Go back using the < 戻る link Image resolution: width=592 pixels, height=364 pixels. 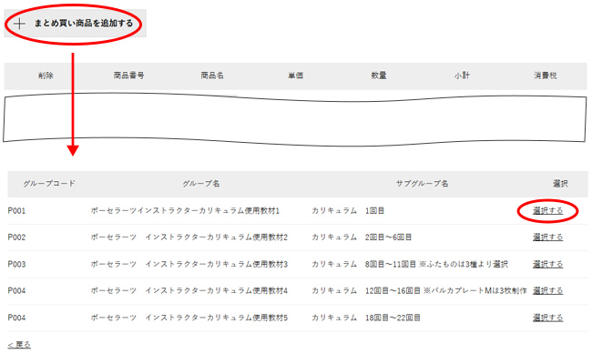(19, 345)
